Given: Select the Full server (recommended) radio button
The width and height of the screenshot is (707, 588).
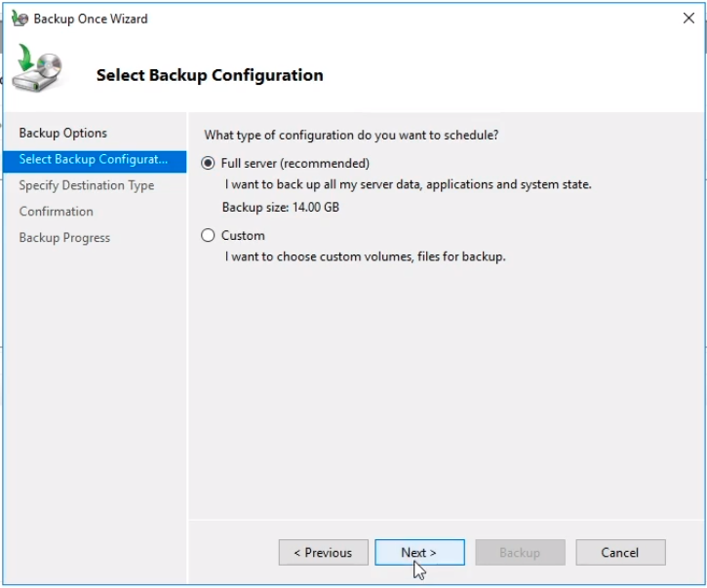Looking at the screenshot, I should point(208,163).
